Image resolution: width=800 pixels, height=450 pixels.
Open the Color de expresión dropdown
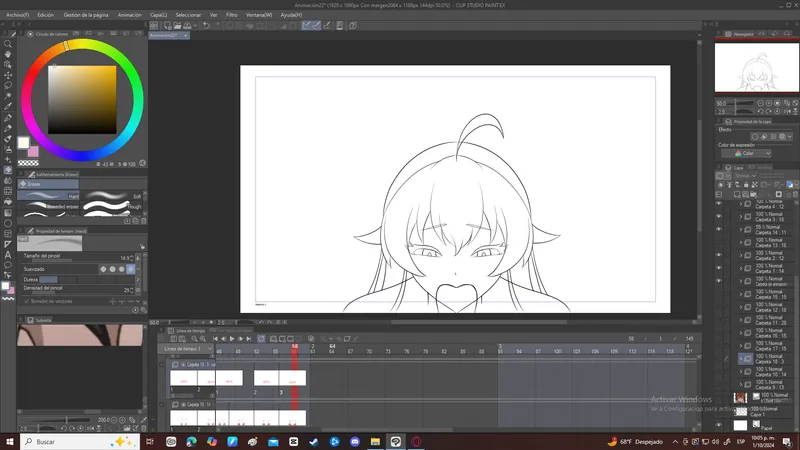(746, 153)
